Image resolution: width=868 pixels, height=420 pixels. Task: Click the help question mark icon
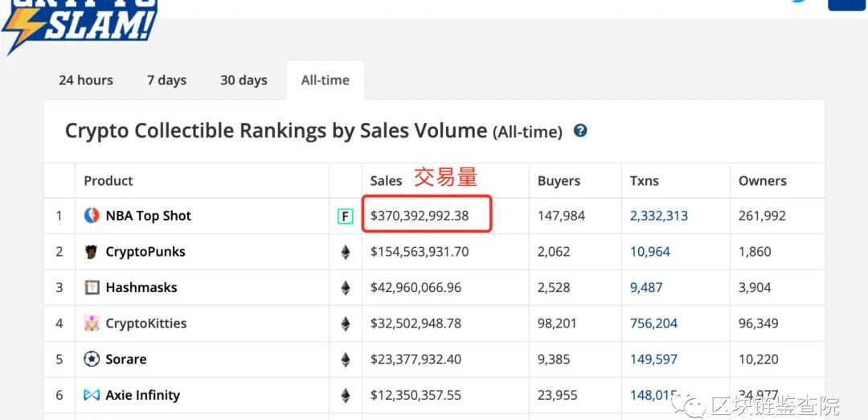(580, 131)
